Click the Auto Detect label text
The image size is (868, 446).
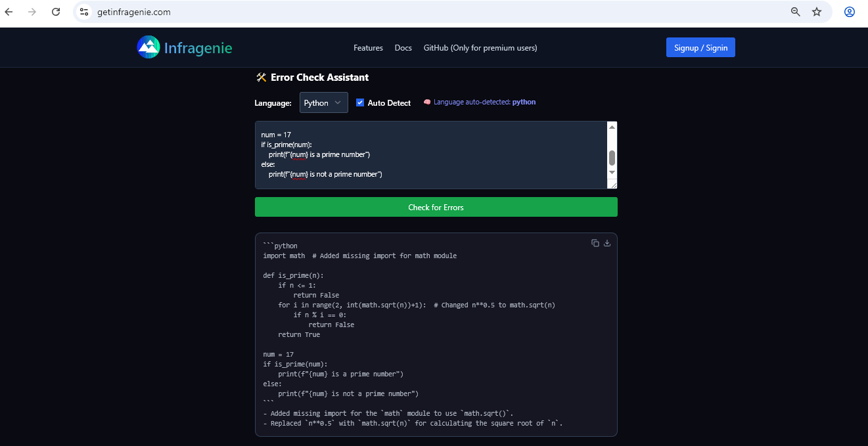389,103
